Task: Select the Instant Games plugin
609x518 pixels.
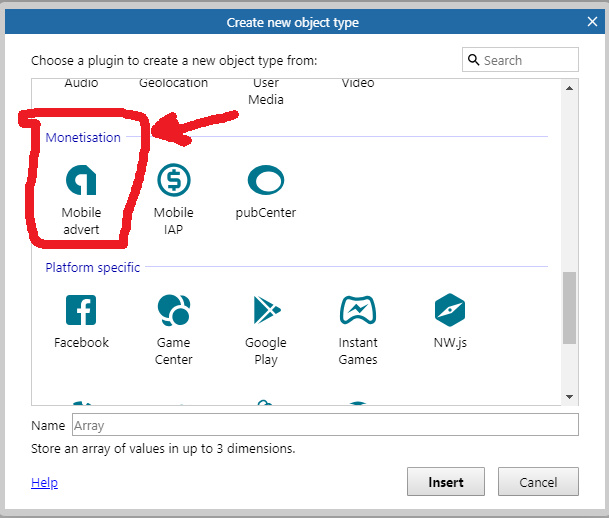Action: [357, 311]
